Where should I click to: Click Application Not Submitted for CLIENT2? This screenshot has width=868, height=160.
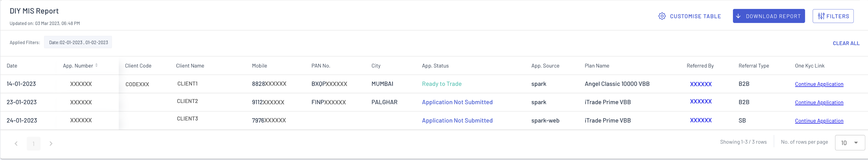pyautogui.click(x=457, y=102)
